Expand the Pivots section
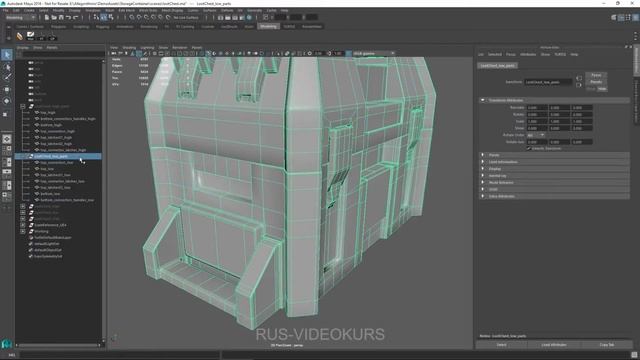This screenshot has width=640, height=360. click(483, 155)
